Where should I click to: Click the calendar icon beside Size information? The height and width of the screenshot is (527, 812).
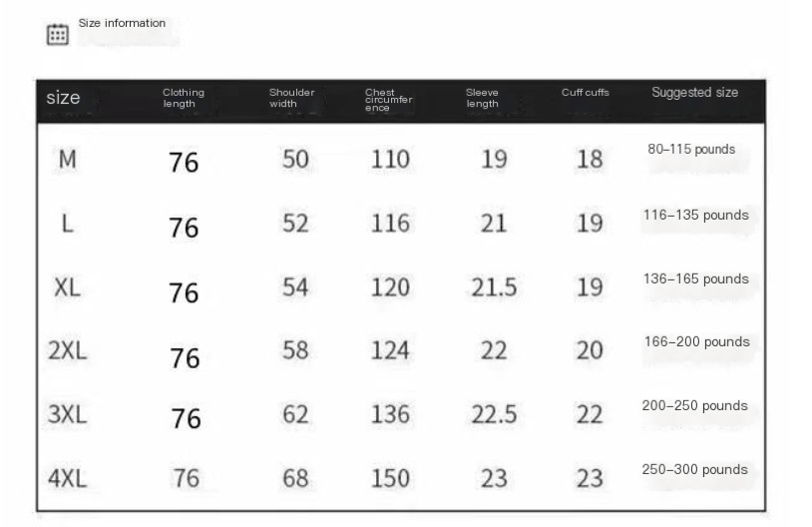tap(58, 35)
